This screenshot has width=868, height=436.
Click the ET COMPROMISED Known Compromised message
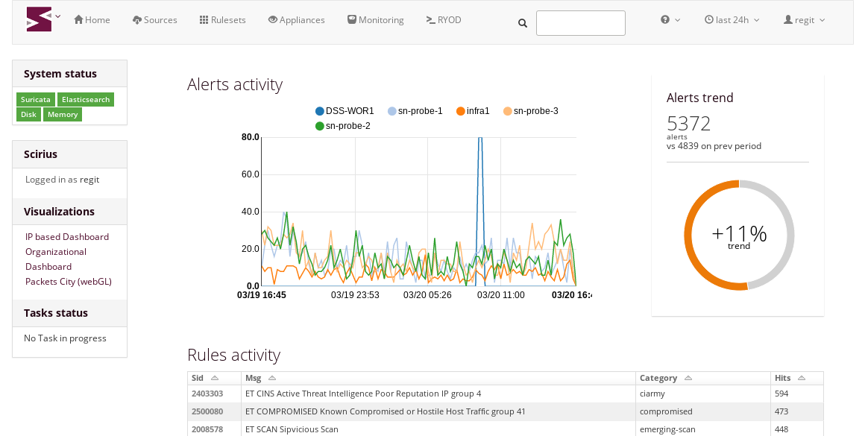pos(386,411)
